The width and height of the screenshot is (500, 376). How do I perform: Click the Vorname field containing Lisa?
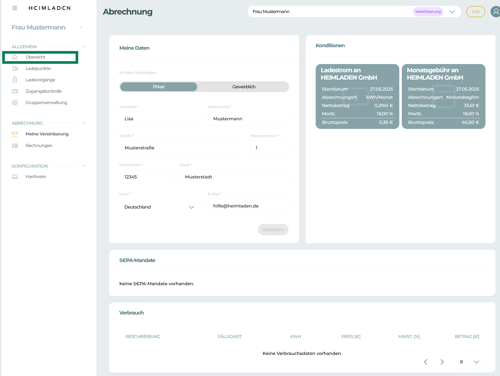160,119
